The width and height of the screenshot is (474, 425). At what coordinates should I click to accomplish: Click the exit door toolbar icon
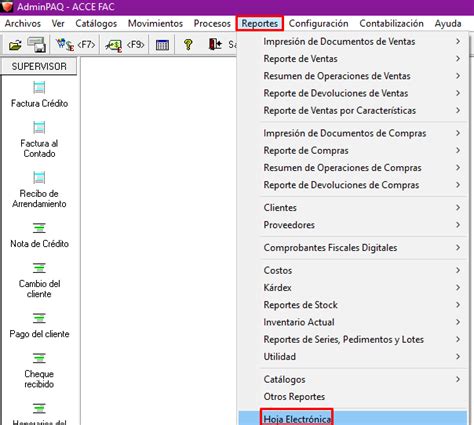point(215,44)
